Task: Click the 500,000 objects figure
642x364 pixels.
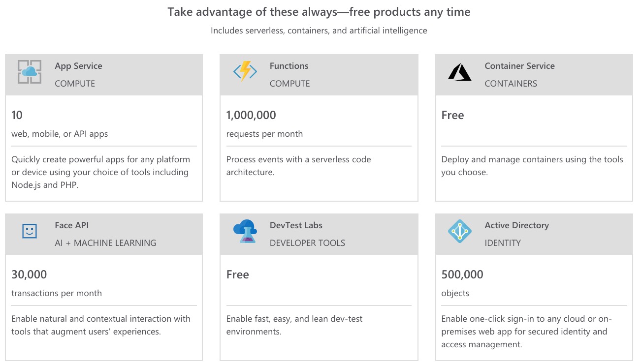Action: (462, 274)
